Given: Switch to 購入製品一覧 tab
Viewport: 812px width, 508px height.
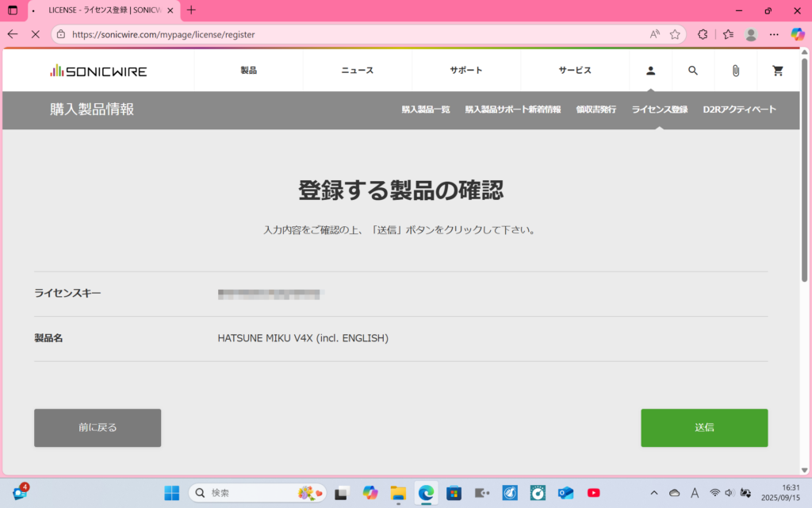Looking at the screenshot, I should pyautogui.click(x=425, y=110).
